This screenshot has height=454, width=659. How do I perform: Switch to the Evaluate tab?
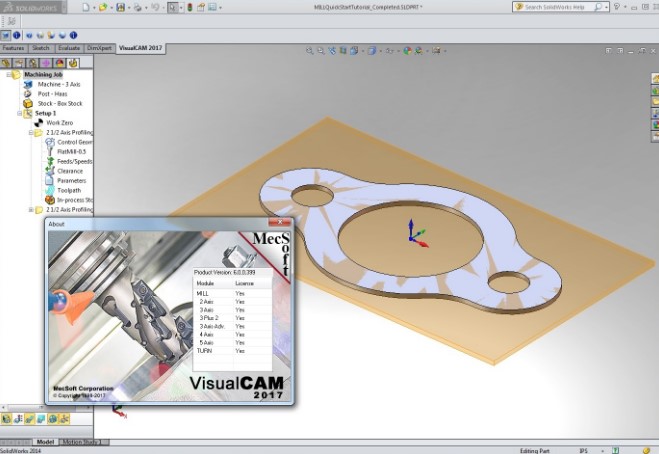click(x=69, y=48)
